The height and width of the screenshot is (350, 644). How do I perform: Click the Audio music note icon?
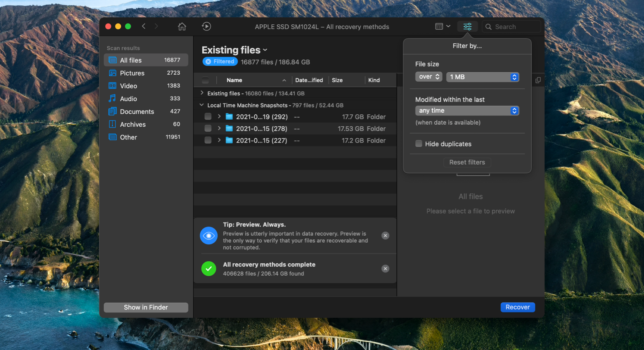click(112, 98)
